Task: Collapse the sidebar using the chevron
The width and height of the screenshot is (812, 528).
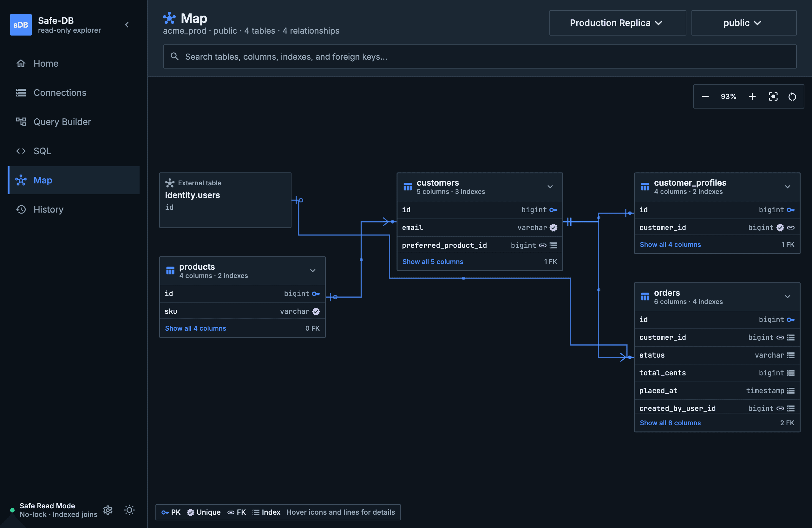Action: [127, 24]
